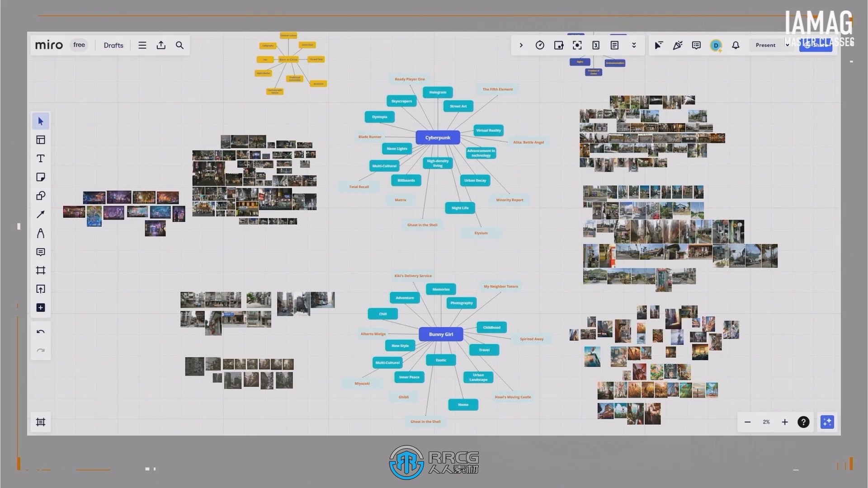
Task: Expand more collaboration tools double chevron
Action: click(x=634, y=45)
